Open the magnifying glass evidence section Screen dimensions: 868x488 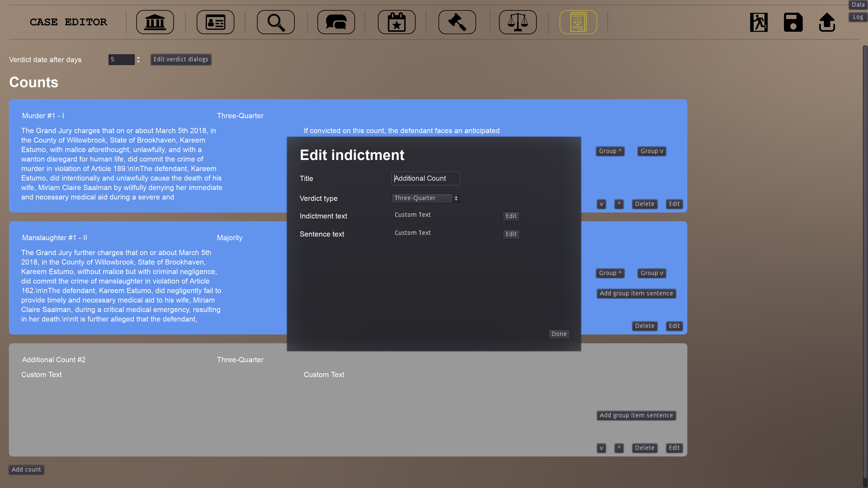[x=276, y=22]
